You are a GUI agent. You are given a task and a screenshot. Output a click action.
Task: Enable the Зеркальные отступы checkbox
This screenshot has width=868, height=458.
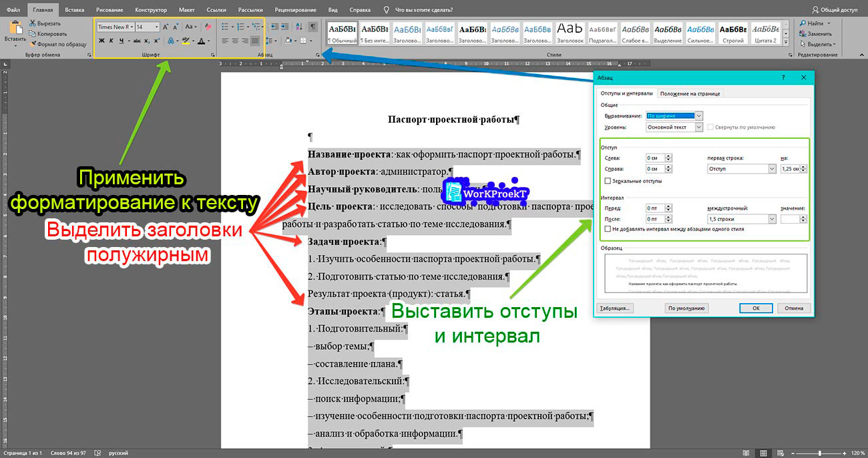coord(607,180)
